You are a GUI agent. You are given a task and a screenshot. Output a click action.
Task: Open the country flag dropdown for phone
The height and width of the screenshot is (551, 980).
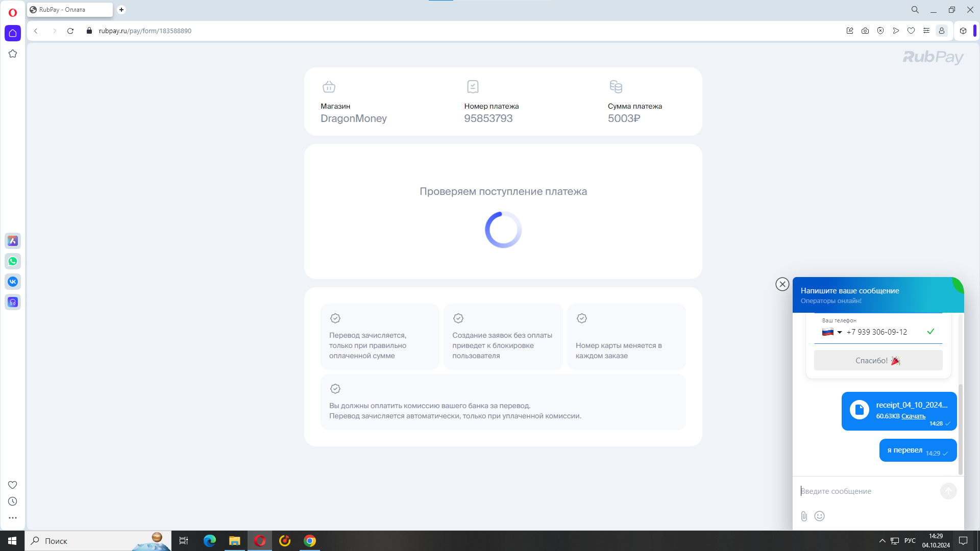coord(832,332)
